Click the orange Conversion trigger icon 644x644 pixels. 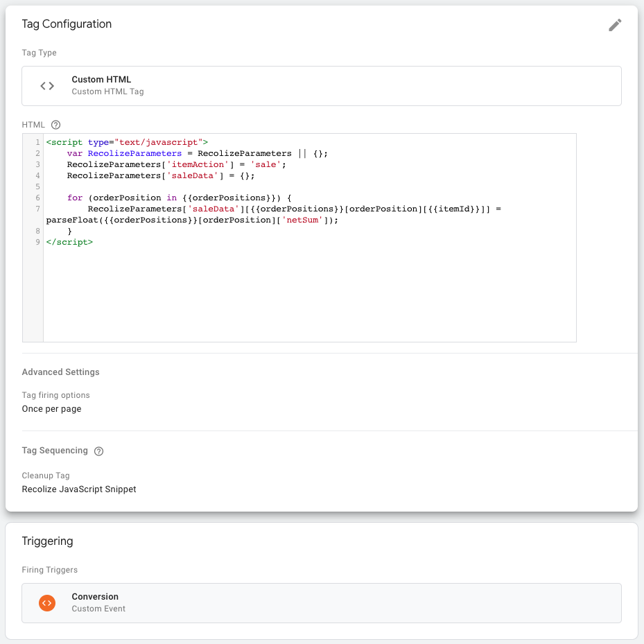(x=47, y=603)
